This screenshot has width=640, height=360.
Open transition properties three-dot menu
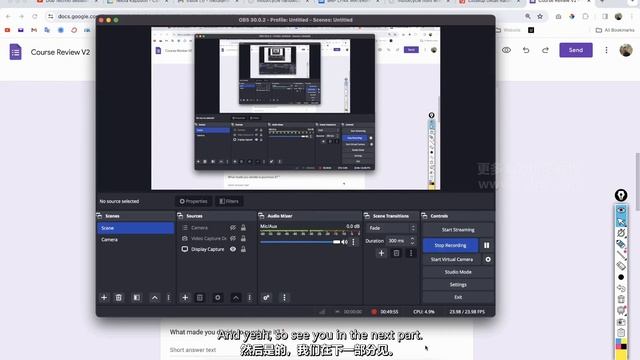pos(411,253)
